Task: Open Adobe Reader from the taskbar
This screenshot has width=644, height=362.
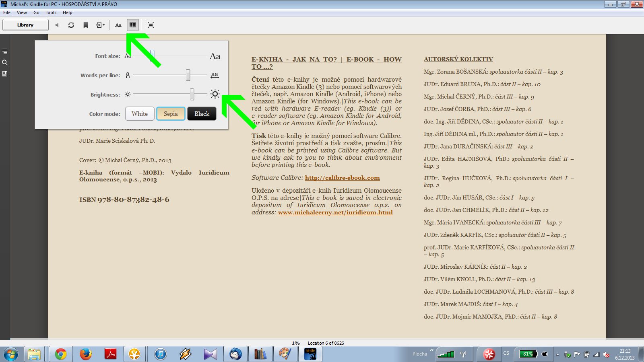Action: (x=110, y=354)
